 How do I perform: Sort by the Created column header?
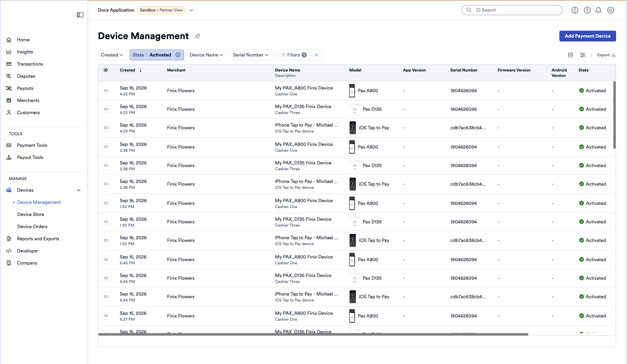[x=127, y=70]
